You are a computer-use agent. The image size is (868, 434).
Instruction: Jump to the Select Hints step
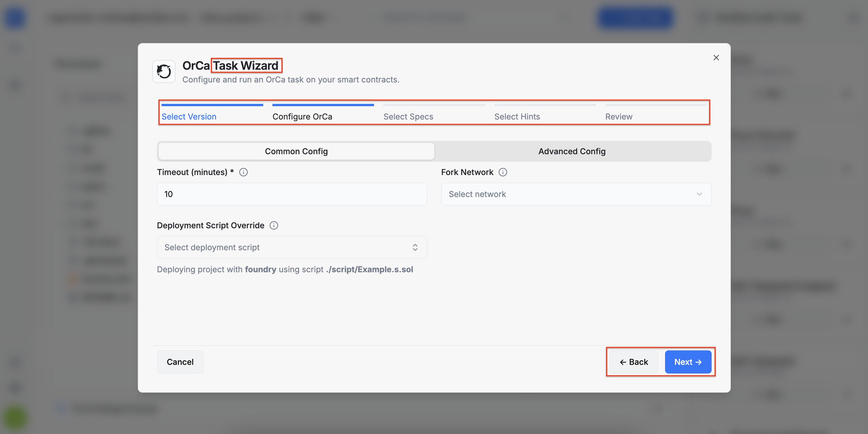click(x=517, y=117)
